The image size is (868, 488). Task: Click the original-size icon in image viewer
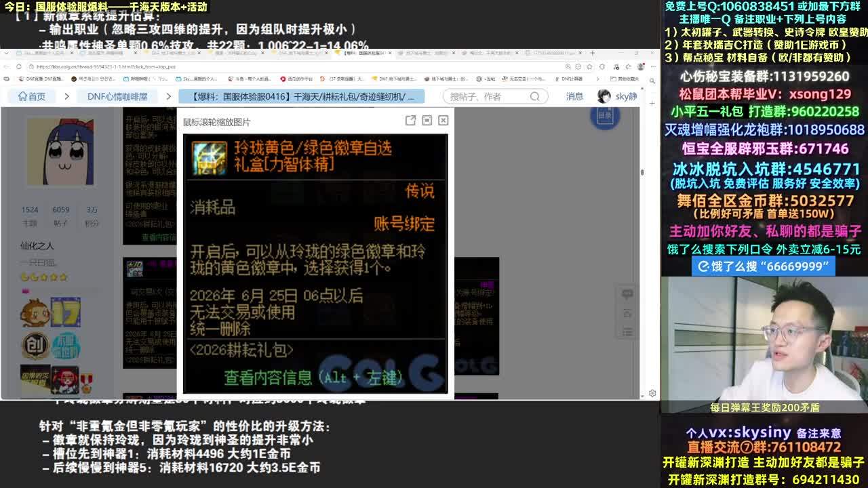tap(427, 120)
